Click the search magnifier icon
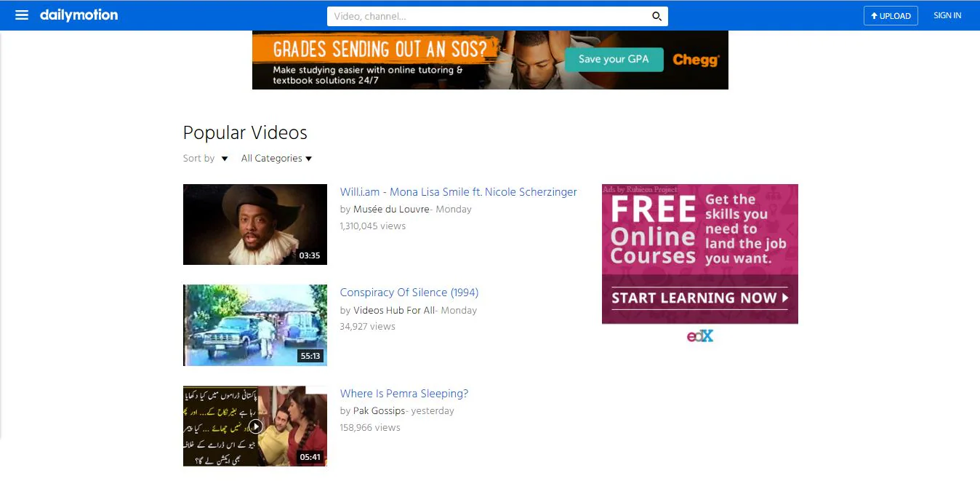 (x=656, y=16)
